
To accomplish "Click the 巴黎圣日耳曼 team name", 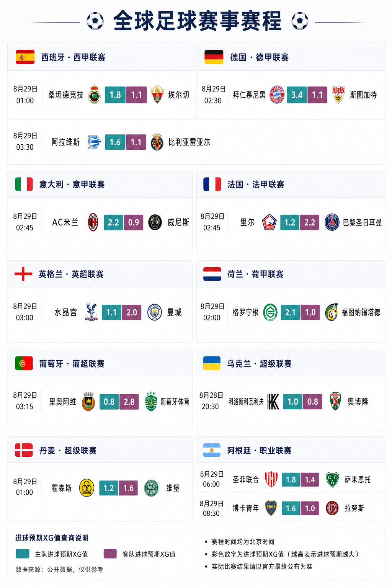I will [362, 222].
